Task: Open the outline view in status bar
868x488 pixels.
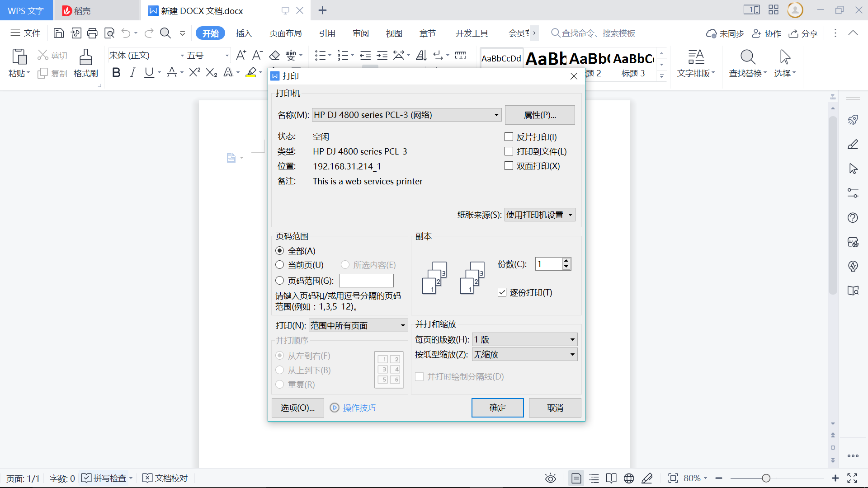Action: click(594, 478)
